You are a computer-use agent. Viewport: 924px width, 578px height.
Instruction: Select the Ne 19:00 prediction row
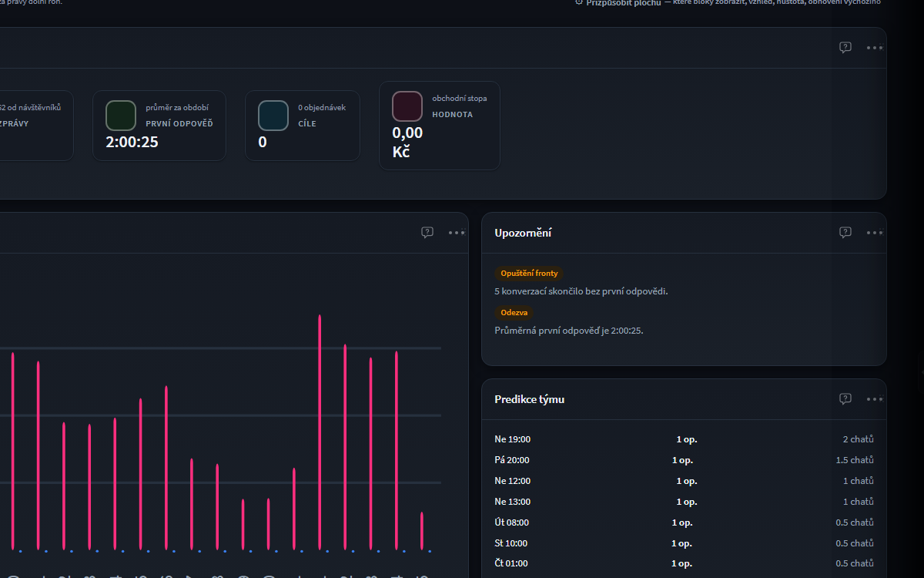(x=684, y=439)
